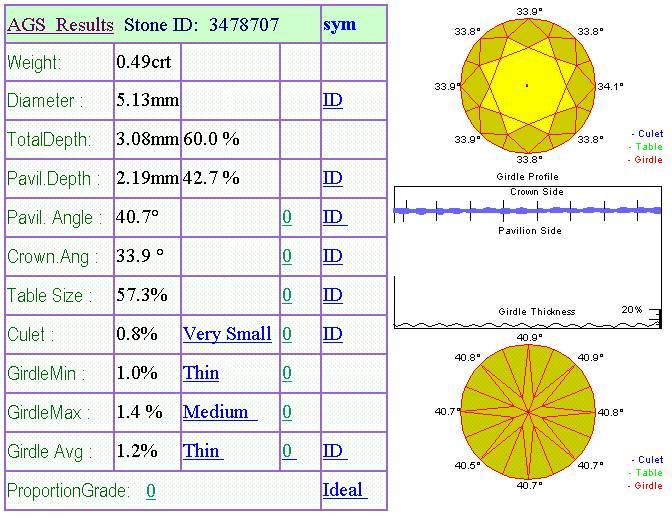The height and width of the screenshot is (518, 672).
Task: Select the 60.0 % total depth percentage
Action: click(211, 139)
